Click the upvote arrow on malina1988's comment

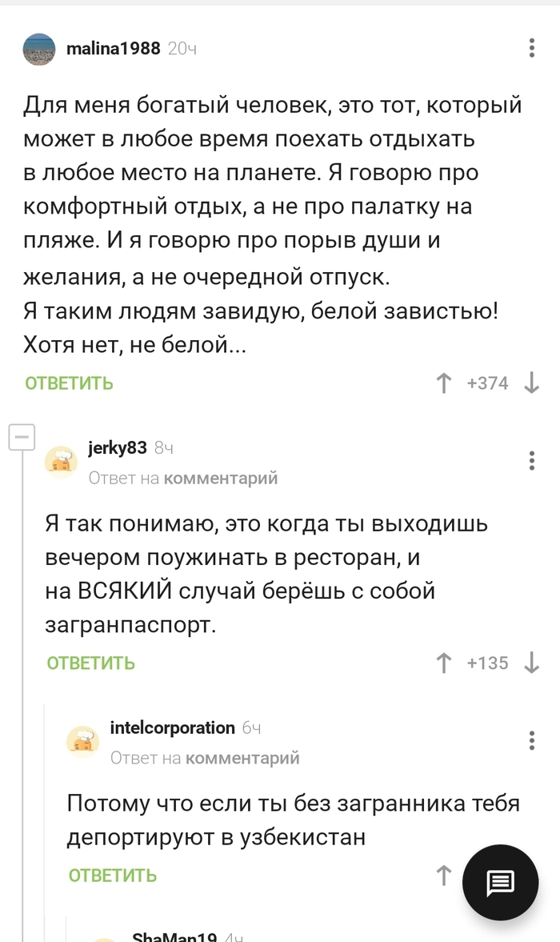443,383
